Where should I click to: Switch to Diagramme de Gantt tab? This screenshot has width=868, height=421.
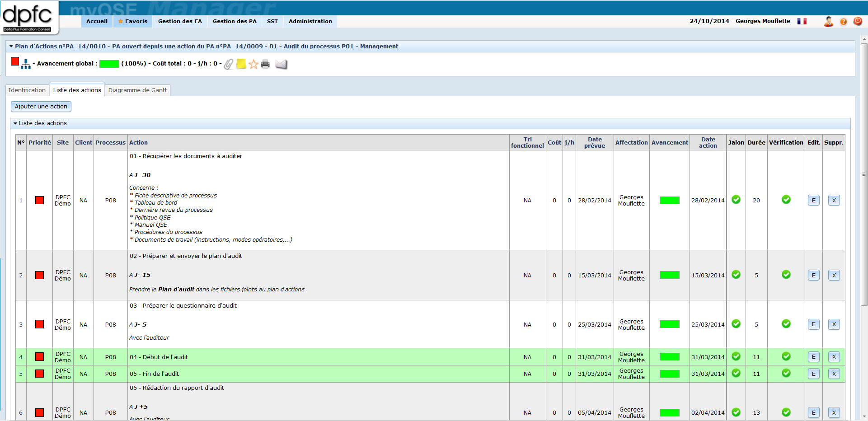(x=137, y=90)
